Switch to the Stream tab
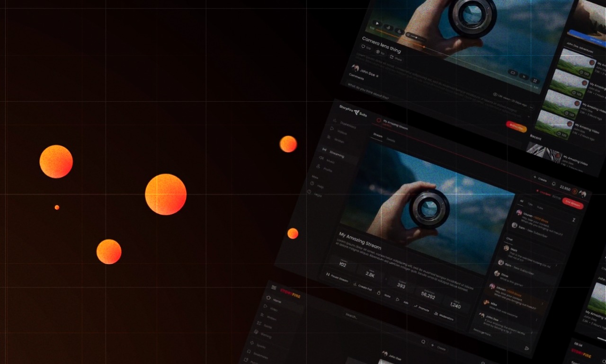This screenshot has height=364, width=606. [378, 136]
